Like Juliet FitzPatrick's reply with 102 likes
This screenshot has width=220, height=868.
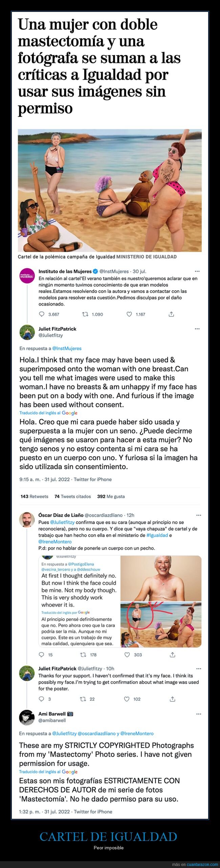(x=127, y=699)
